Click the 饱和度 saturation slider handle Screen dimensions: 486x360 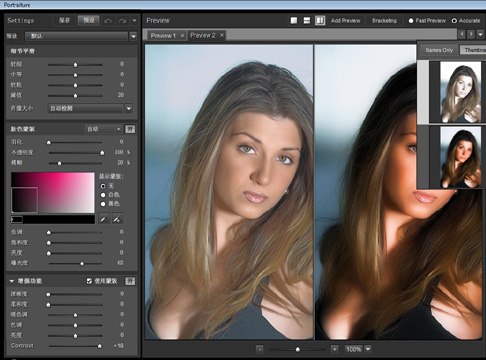49,243
